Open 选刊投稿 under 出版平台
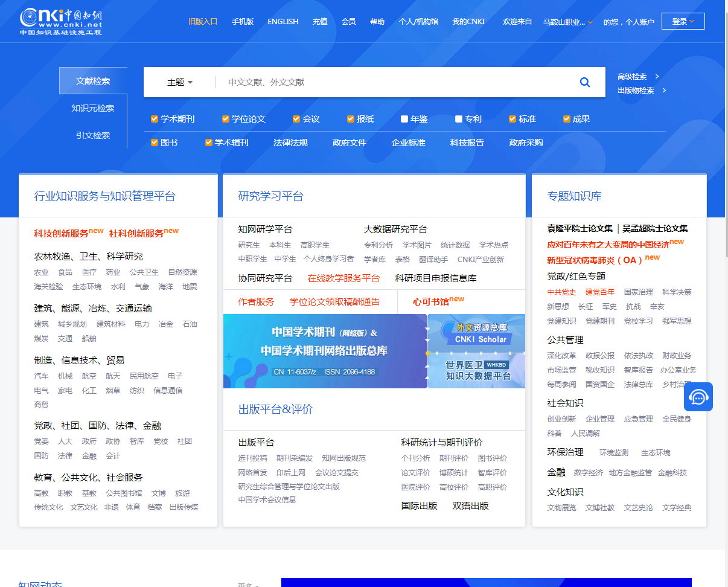Screen dimensions: 728x587 pyautogui.click(x=253, y=458)
